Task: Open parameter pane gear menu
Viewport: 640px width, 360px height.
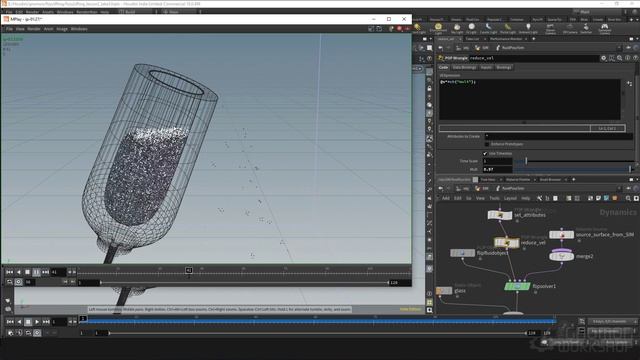Action: (x=604, y=58)
